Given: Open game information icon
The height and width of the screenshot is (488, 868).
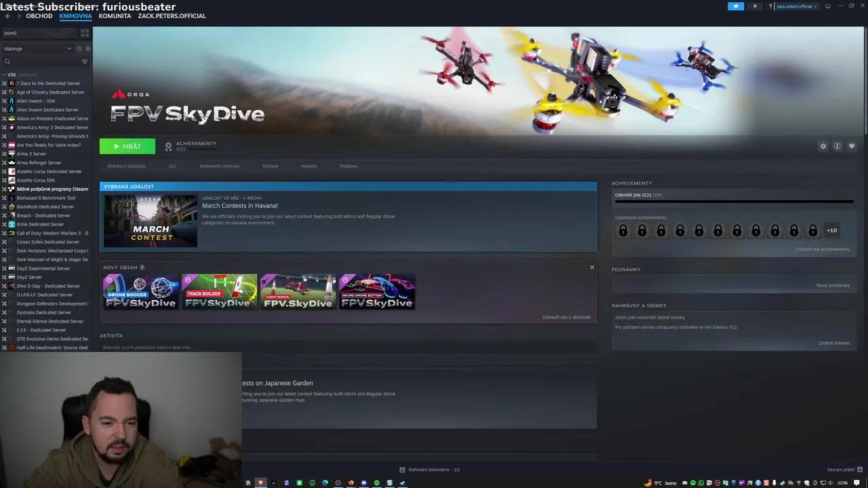Looking at the screenshot, I should [837, 146].
